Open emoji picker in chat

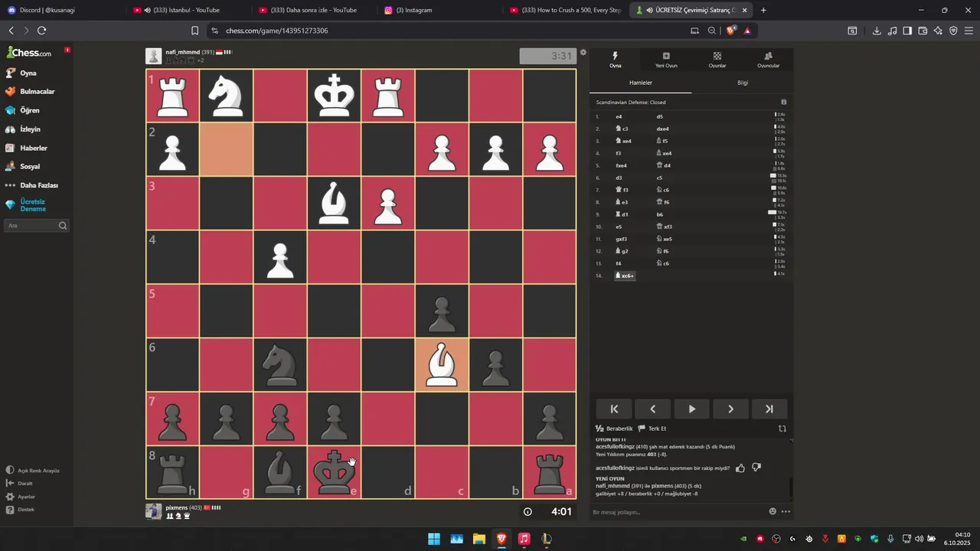[773, 511]
